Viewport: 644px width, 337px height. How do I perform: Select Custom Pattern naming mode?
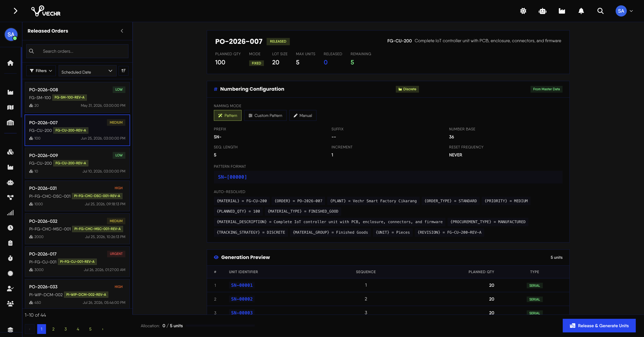point(265,116)
